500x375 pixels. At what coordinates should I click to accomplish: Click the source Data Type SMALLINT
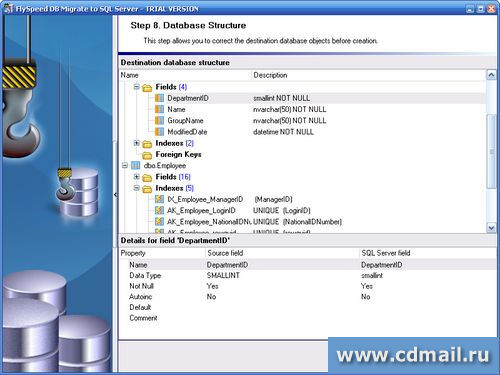pos(223,275)
